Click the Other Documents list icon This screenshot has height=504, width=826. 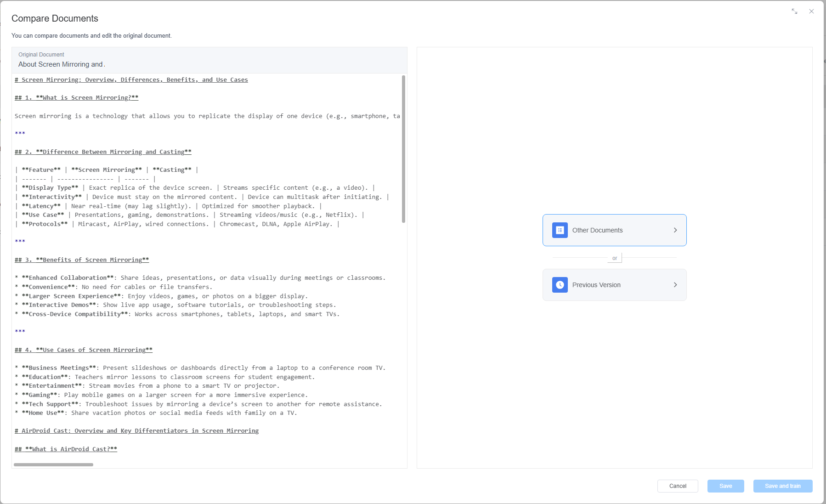pyautogui.click(x=560, y=230)
